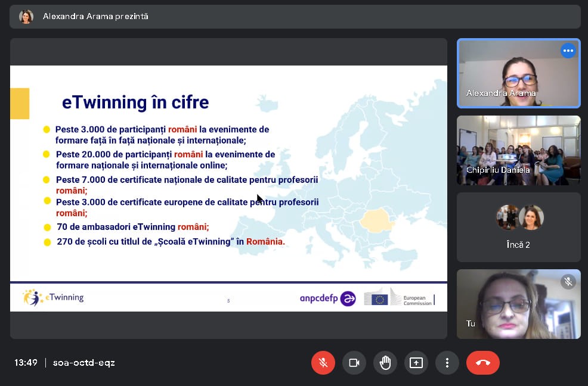Click the anpcdefp logo on the slide
Screen dimensions: 588x386
328,298
